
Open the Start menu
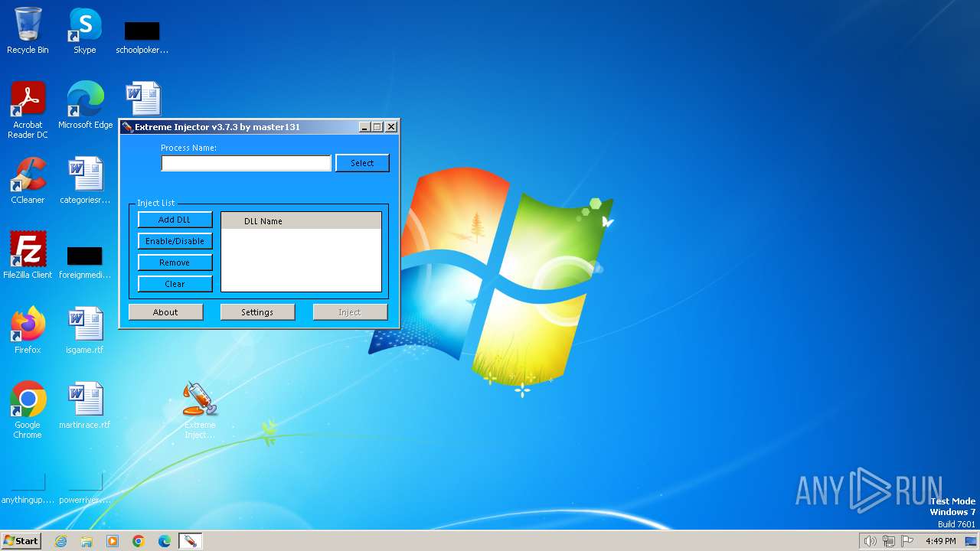click(x=21, y=541)
